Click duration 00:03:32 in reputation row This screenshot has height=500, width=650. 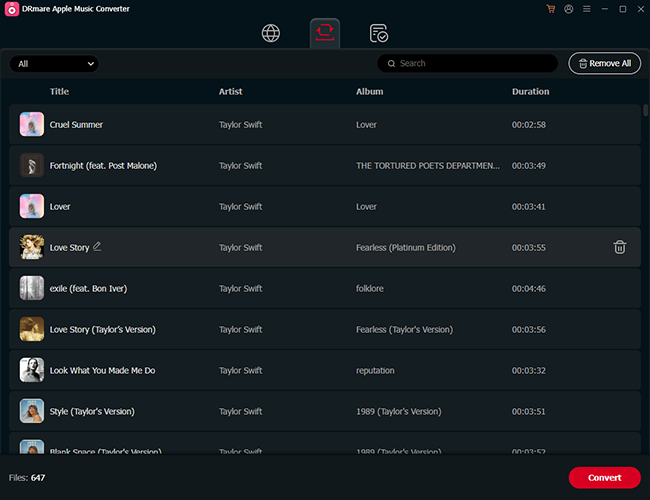point(529,371)
